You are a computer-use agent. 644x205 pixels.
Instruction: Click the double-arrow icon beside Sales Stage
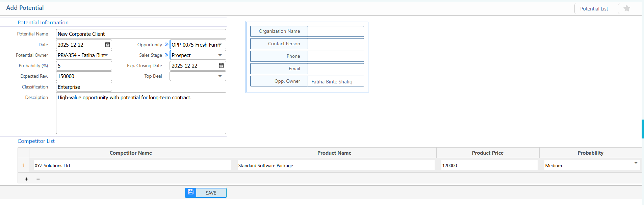pyautogui.click(x=166, y=55)
